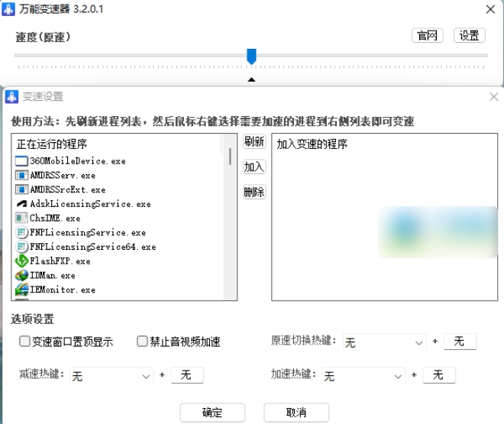The height and width of the screenshot is (424, 504).
Task: Click 加入 to add the process
Action: click(x=254, y=167)
